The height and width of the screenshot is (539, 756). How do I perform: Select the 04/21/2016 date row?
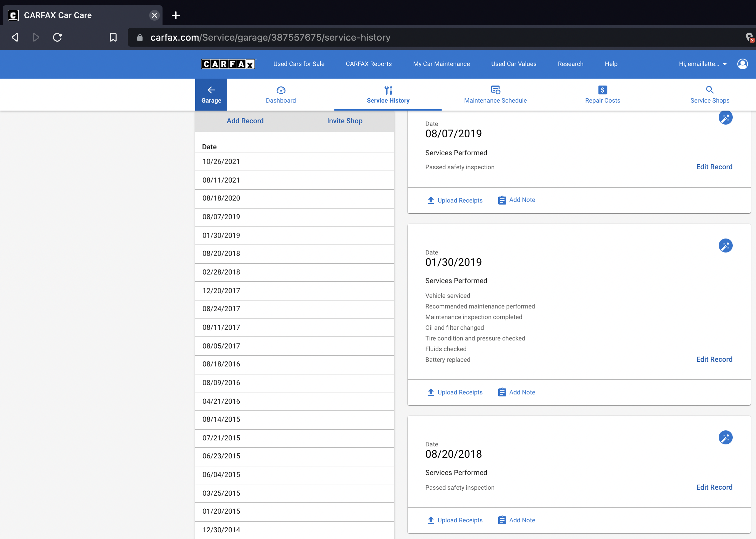[295, 401]
